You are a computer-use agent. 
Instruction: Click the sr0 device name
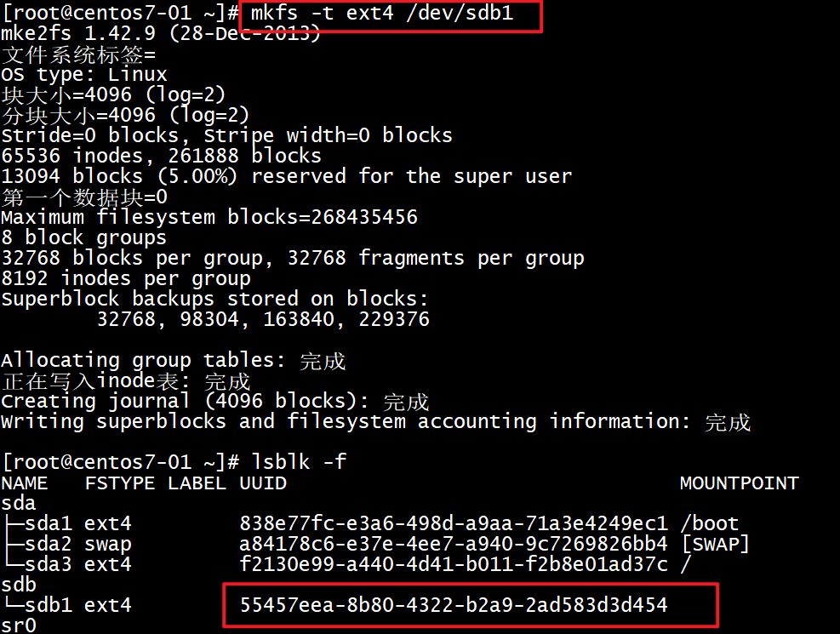(19, 625)
